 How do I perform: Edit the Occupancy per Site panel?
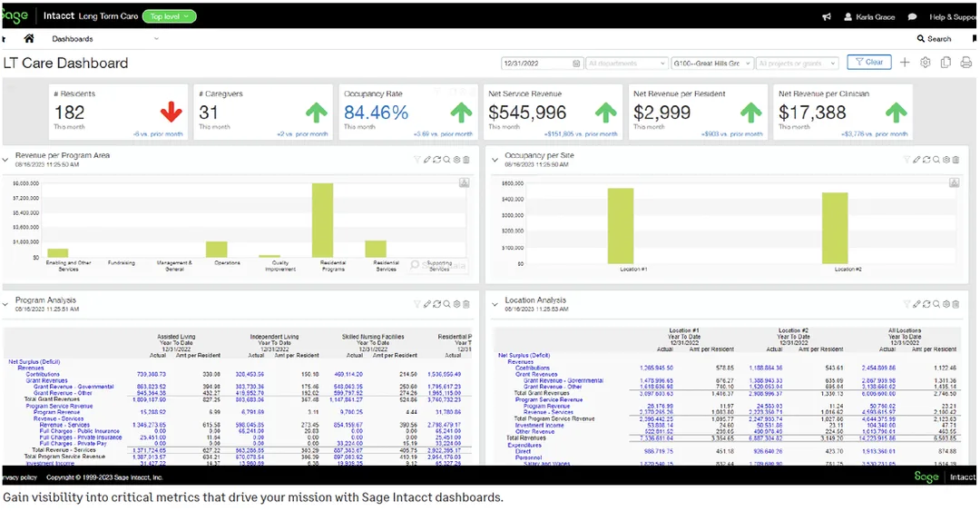click(916, 160)
